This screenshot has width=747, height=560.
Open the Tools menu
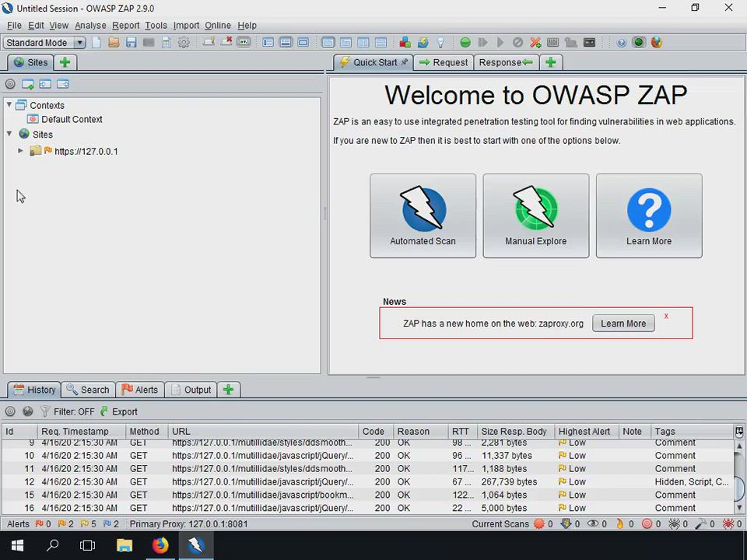click(x=156, y=26)
